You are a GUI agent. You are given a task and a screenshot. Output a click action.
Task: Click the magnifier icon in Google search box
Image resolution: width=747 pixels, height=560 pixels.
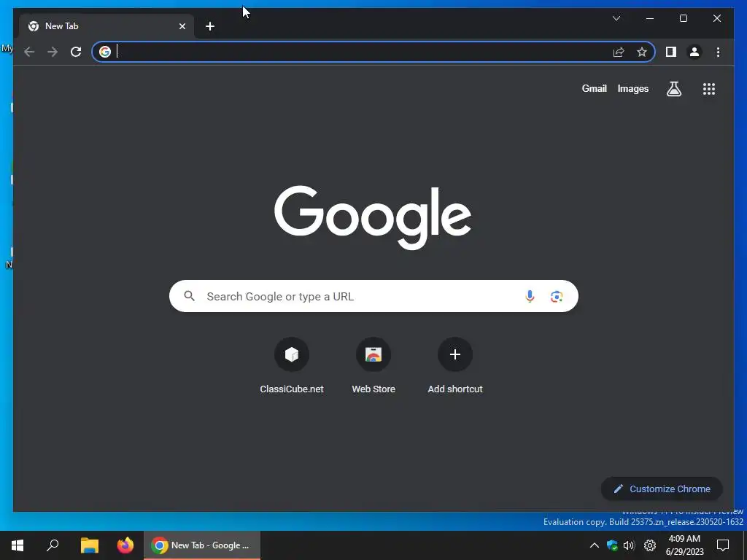pos(189,296)
